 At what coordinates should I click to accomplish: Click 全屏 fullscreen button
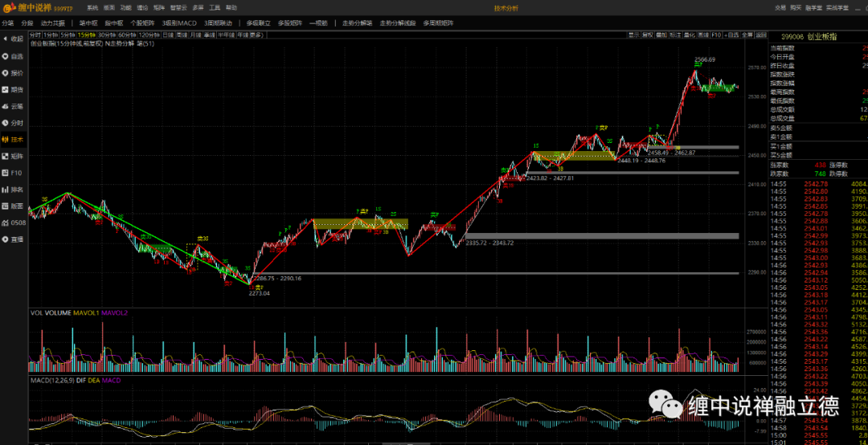747,35
